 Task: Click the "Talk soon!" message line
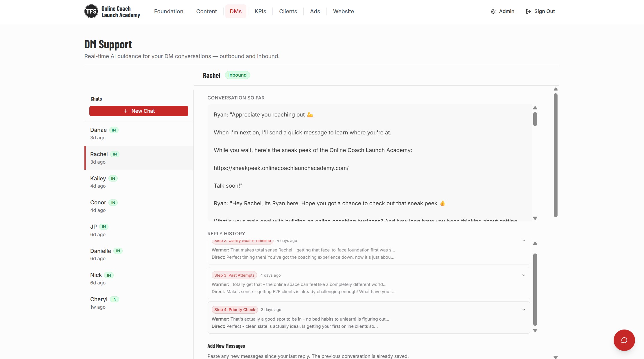pos(228,186)
